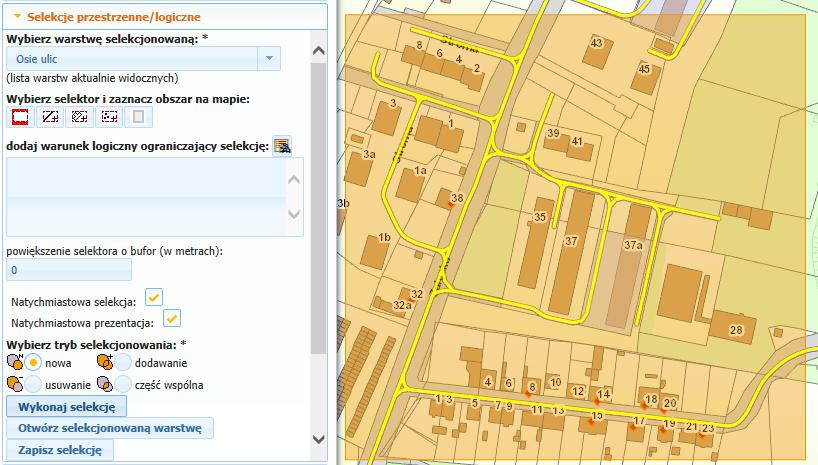Click building labeled 35 on the map
This screenshot has height=465, width=818.
537,242
